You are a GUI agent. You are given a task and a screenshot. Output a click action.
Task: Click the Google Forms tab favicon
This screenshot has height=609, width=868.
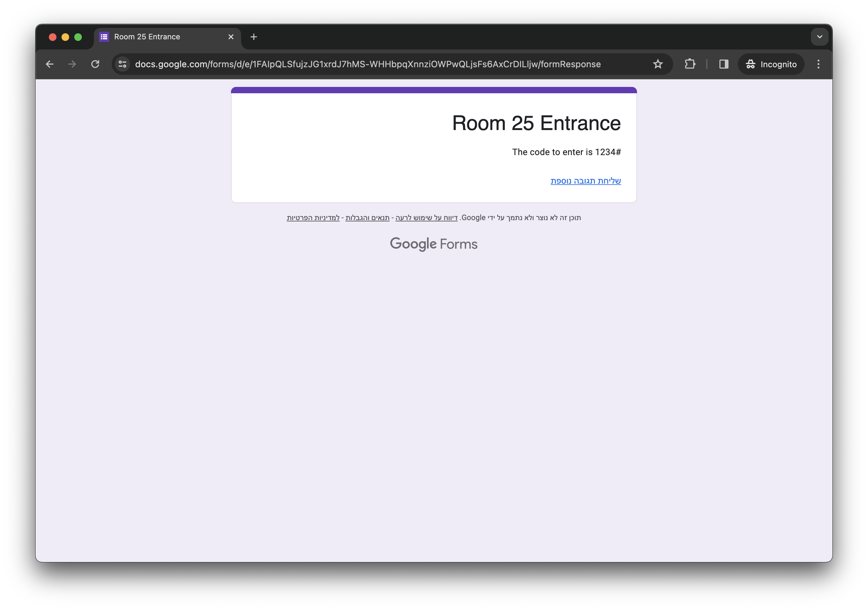click(104, 37)
